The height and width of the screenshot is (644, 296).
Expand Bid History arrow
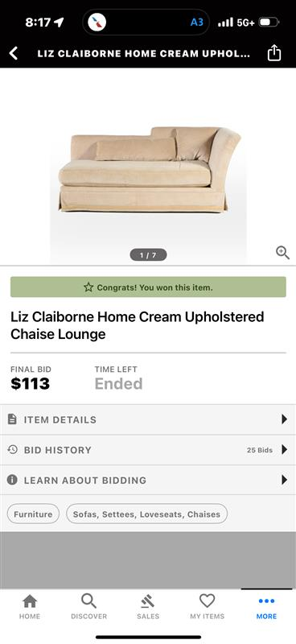[284, 450]
